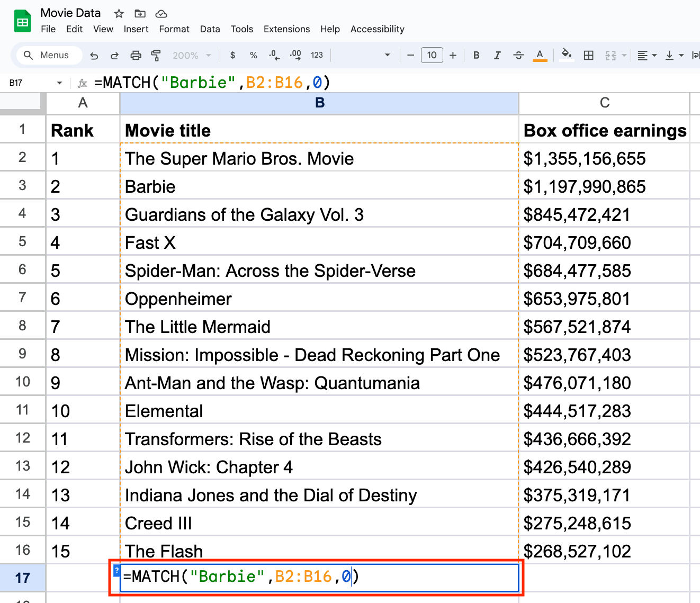700x603 pixels.
Task: Star the Movie Data document
Action: click(119, 14)
